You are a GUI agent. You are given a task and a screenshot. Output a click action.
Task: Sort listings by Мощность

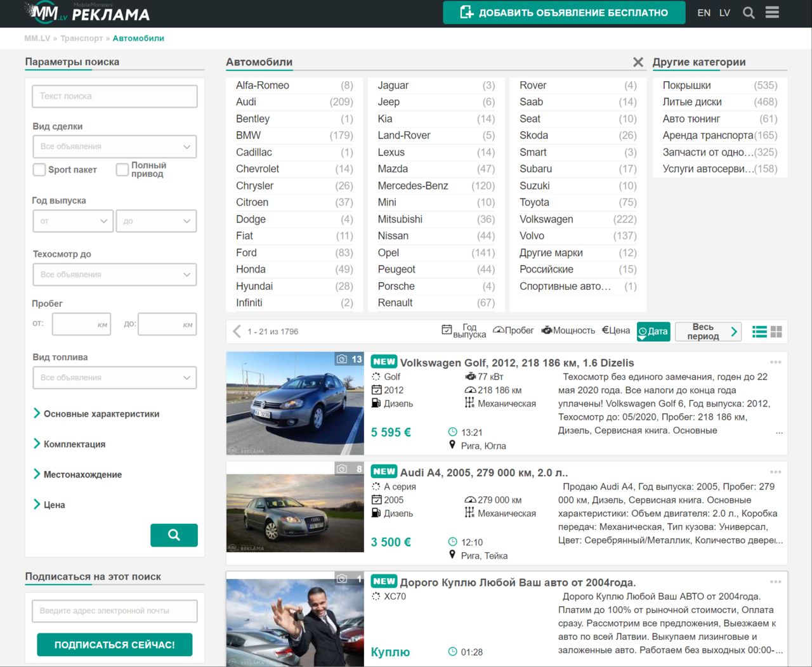pyautogui.click(x=568, y=330)
